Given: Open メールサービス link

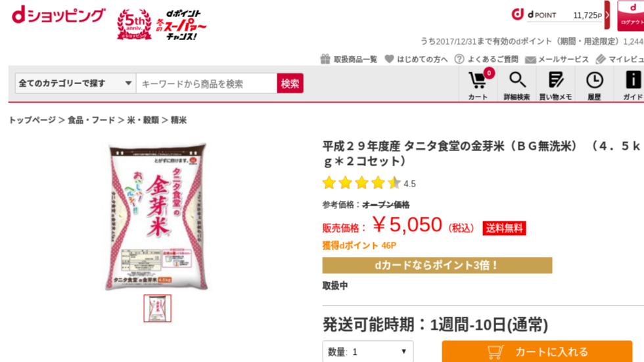Looking at the screenshot, I should tap(557, 59).
